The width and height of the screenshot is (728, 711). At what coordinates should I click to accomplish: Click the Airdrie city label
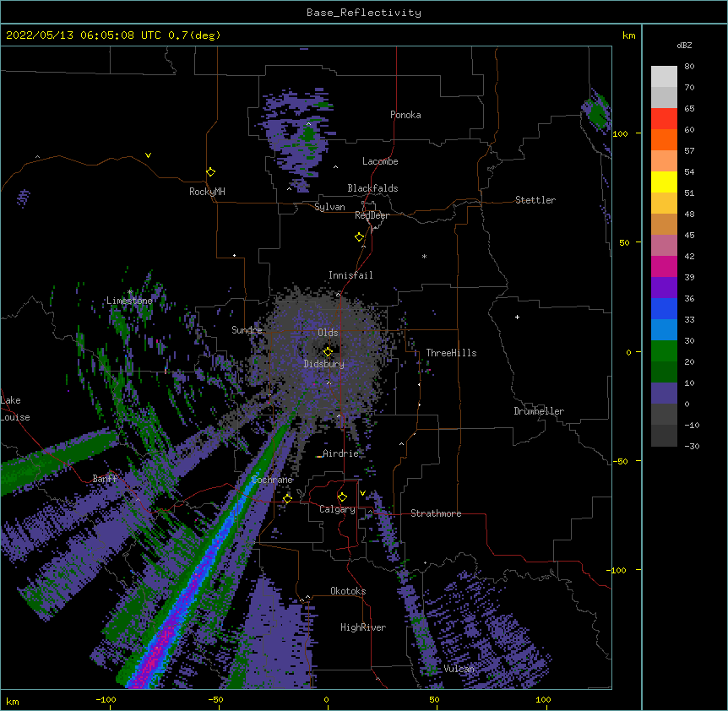(x=340, y=453)
